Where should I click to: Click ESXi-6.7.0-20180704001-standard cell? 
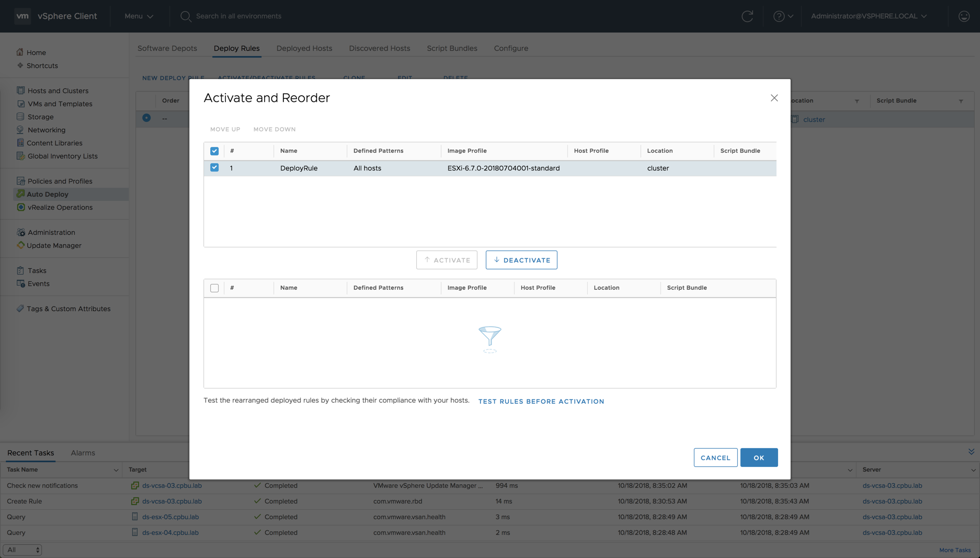click(504, 168)
